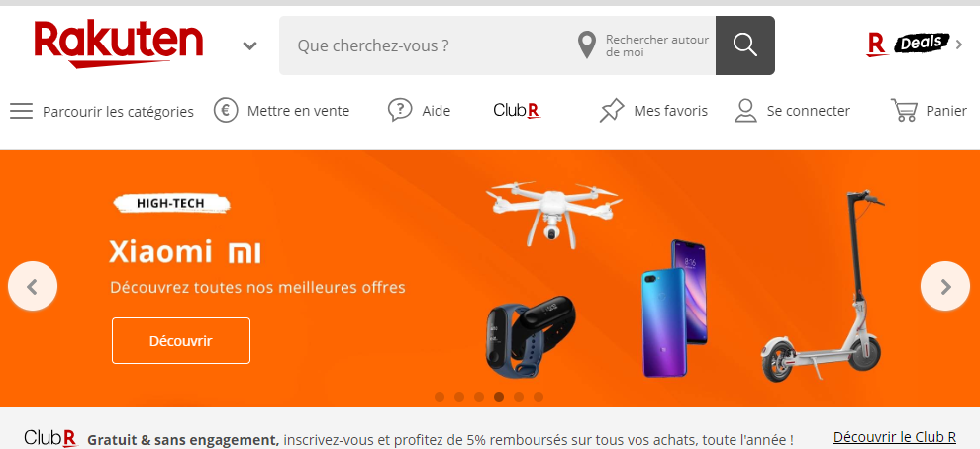Open the shopping cart Panier icon
The image size is (980, 449).
pos(904,110)
